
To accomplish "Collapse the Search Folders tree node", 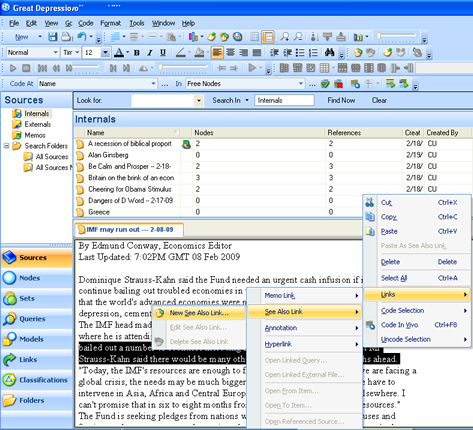I will click(6, 146).
